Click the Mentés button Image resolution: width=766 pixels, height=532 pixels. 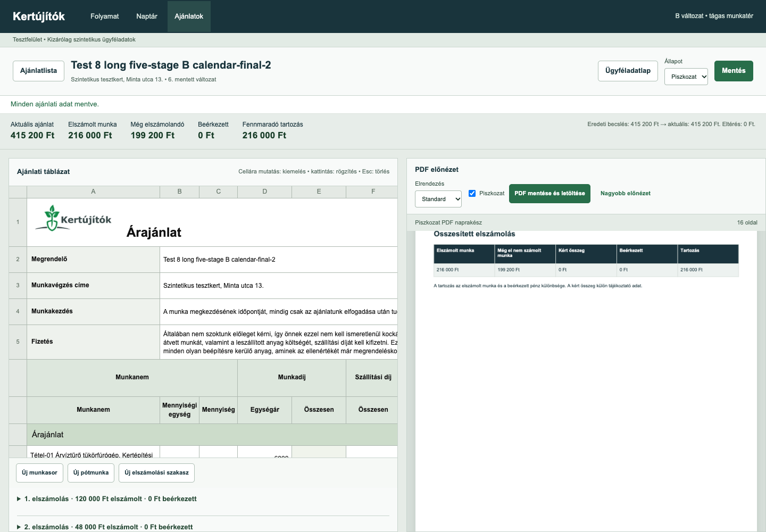point(734,71)
